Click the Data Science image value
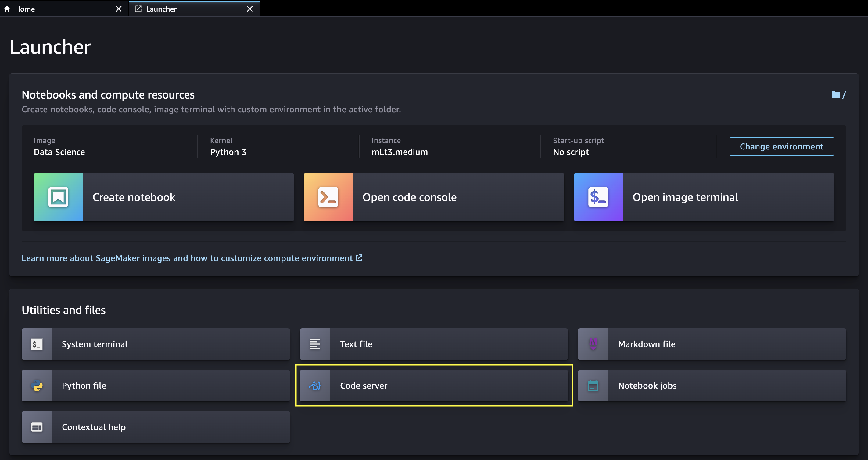 (59, 152)
